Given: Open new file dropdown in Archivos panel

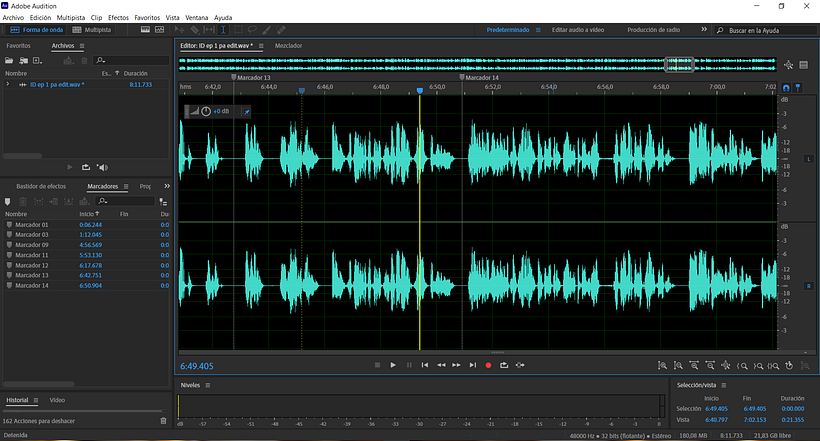Looking at the screenshot, I should click(38, 61).
